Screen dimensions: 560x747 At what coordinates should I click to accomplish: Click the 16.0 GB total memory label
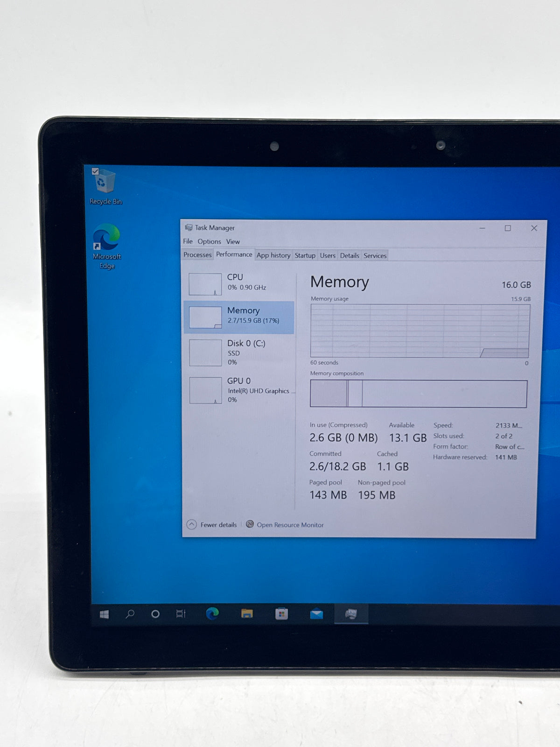click(516, 285)
